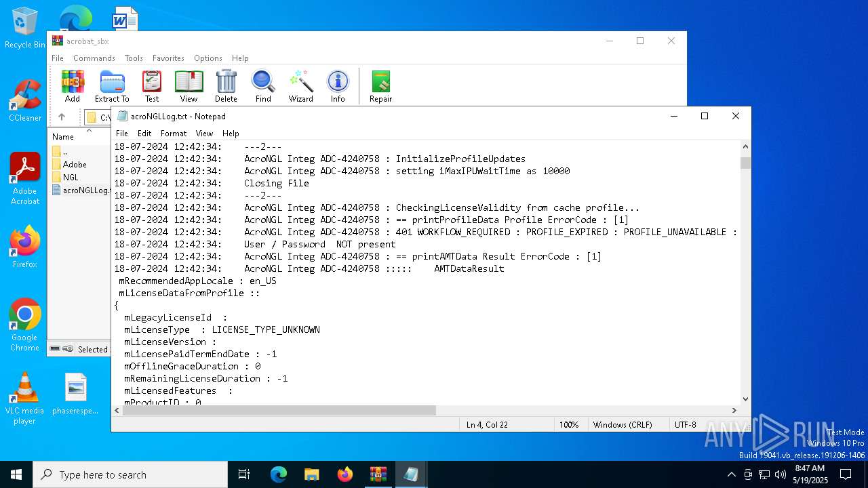The image size is (868, 488).
Task: Open the View tool in WinRAR
Action: [189, 86]
